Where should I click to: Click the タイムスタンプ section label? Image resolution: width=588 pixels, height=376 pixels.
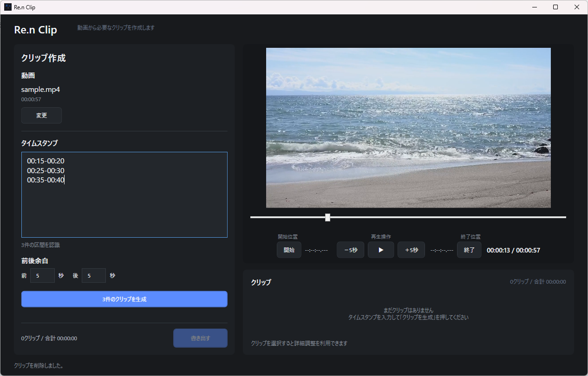39,143
